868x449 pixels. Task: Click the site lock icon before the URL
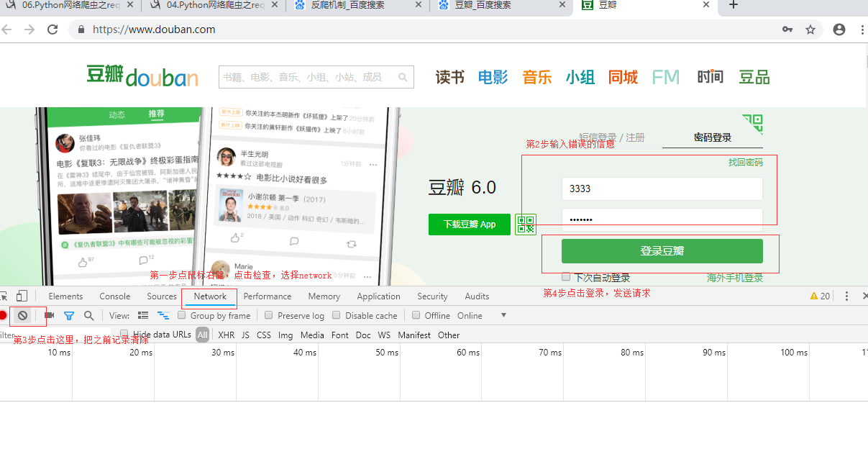[x=81, y=30]
